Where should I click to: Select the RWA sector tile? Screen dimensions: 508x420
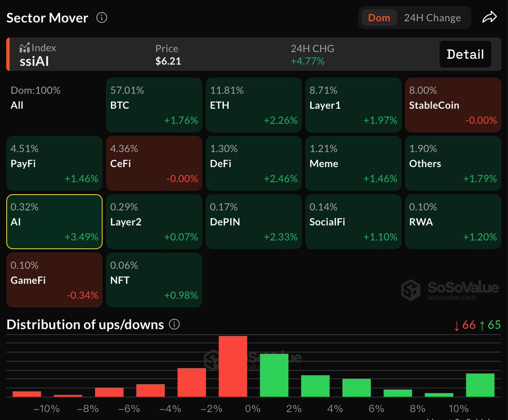(x=453, y=222)
